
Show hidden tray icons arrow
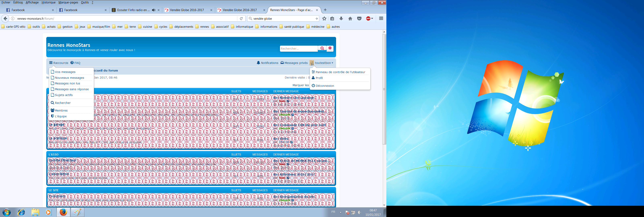point(341,212)
